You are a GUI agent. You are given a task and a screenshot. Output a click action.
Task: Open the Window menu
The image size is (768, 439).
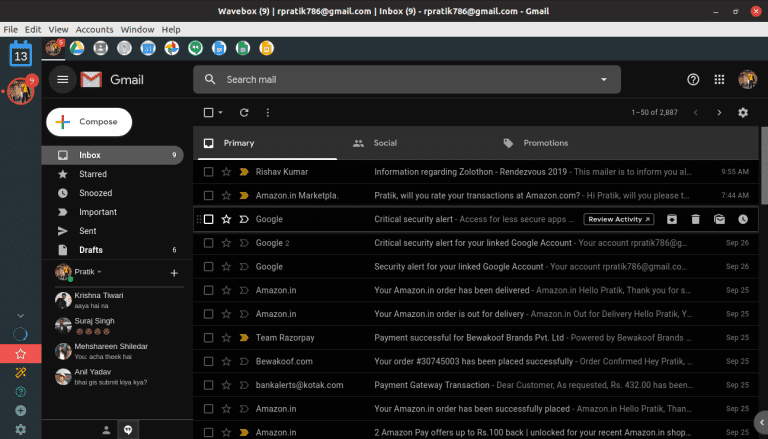click(x=137, y=29)
